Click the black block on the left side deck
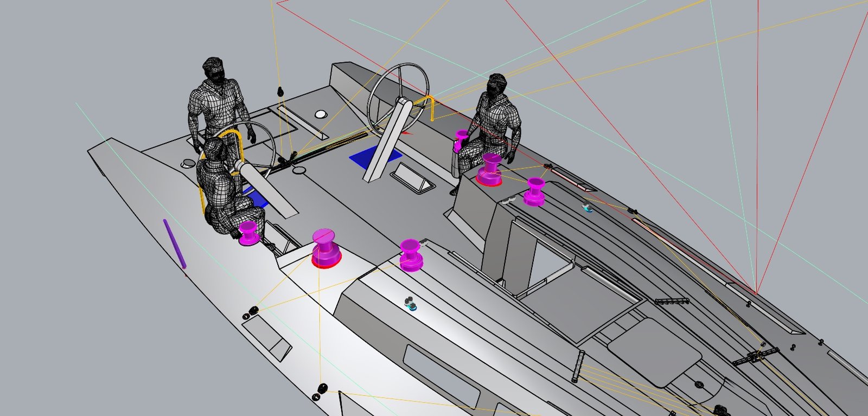Viewport: 868px width, 416px height. point(253,312)
